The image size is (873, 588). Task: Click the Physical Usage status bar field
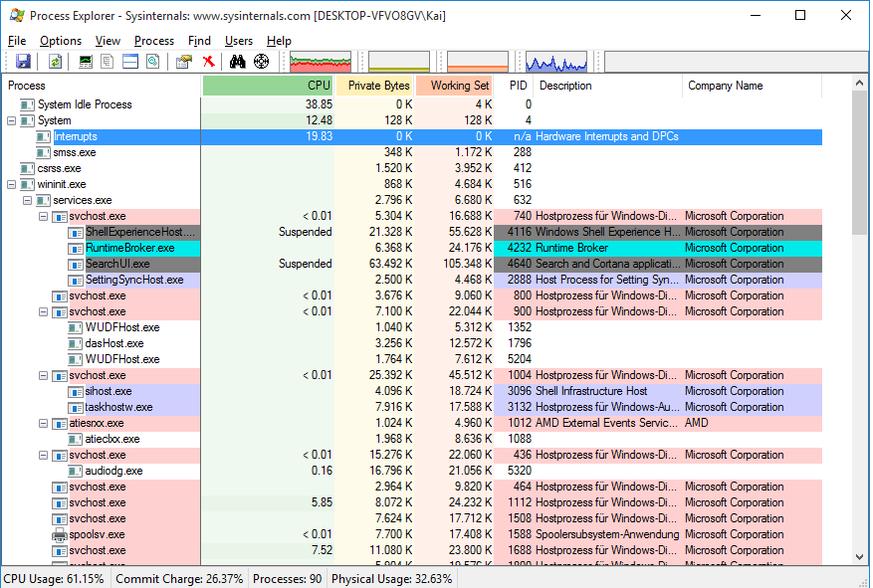[392, 579]
